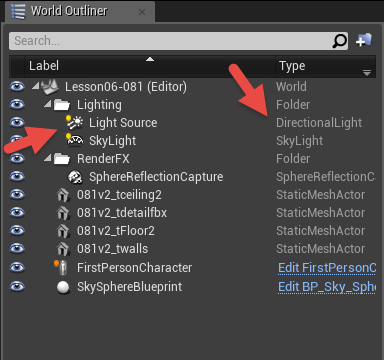Toggle visibility of the RenderFX folder
Viewport: 384px width, 360px height.
click(17, 158)
